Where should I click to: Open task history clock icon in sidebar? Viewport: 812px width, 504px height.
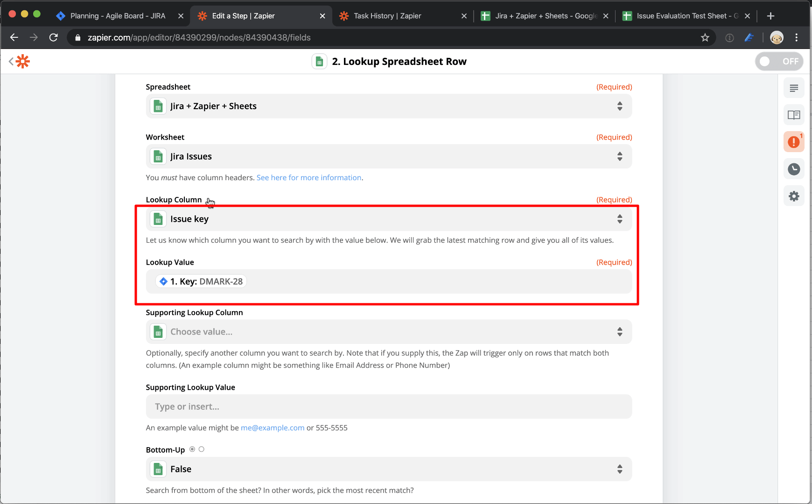794,169
